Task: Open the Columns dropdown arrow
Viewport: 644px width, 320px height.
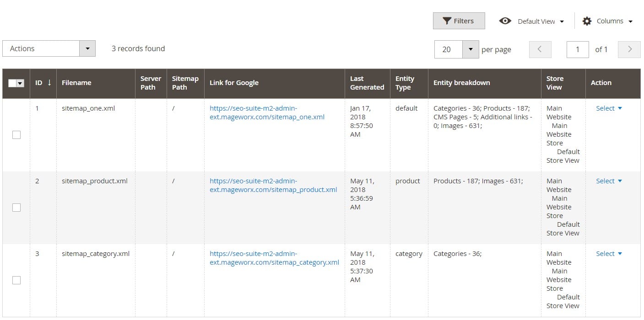Action: 630,21
